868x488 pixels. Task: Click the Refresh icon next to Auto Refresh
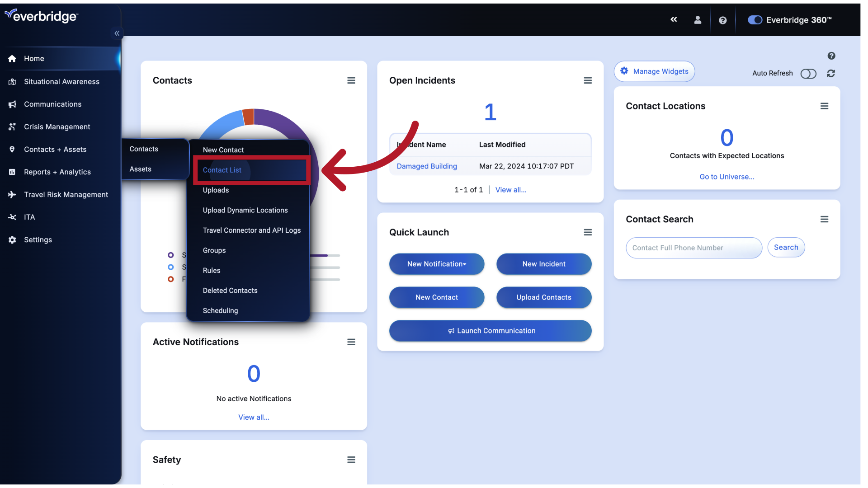tap(832, 73)
